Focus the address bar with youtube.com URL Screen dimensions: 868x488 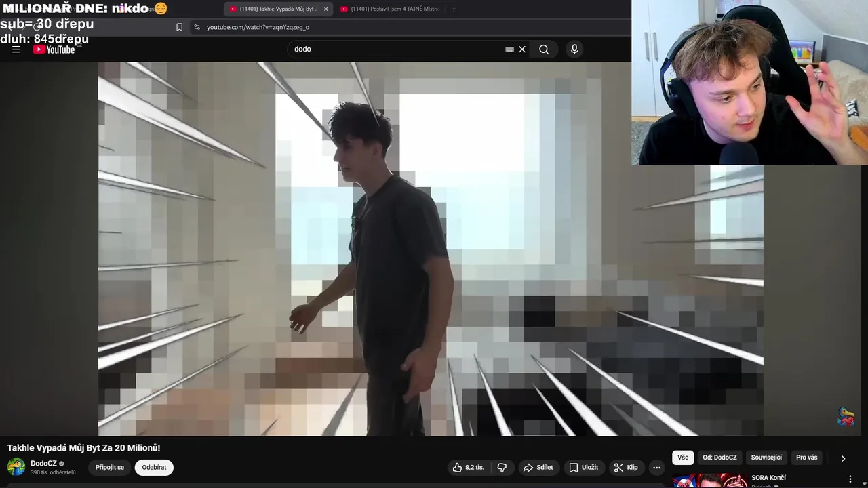407,27
